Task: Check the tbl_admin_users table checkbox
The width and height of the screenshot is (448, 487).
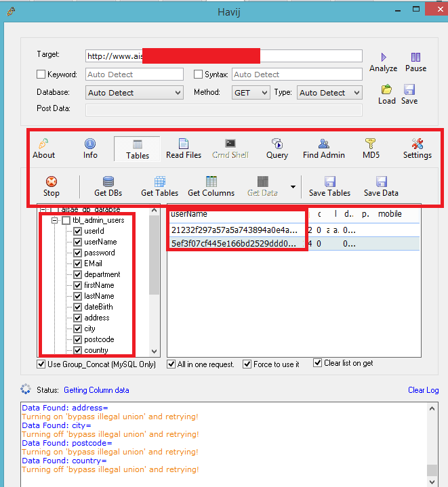Action: point(66,220)
